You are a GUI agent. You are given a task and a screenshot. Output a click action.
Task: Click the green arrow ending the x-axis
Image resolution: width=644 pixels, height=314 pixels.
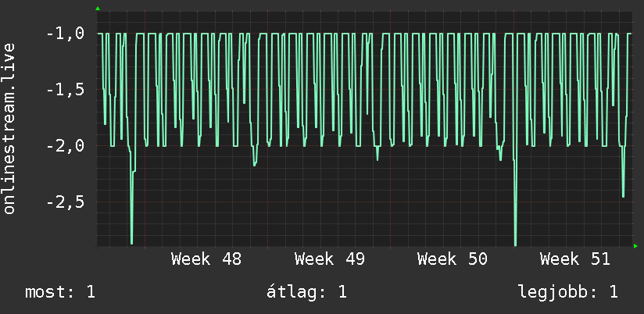pos(635,246)
